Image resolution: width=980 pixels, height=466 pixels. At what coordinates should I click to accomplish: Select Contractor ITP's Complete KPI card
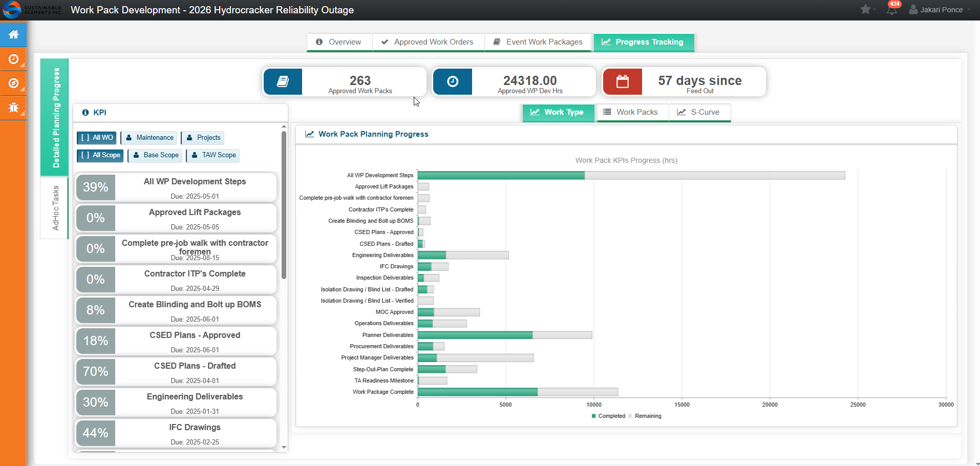point(176,280)
